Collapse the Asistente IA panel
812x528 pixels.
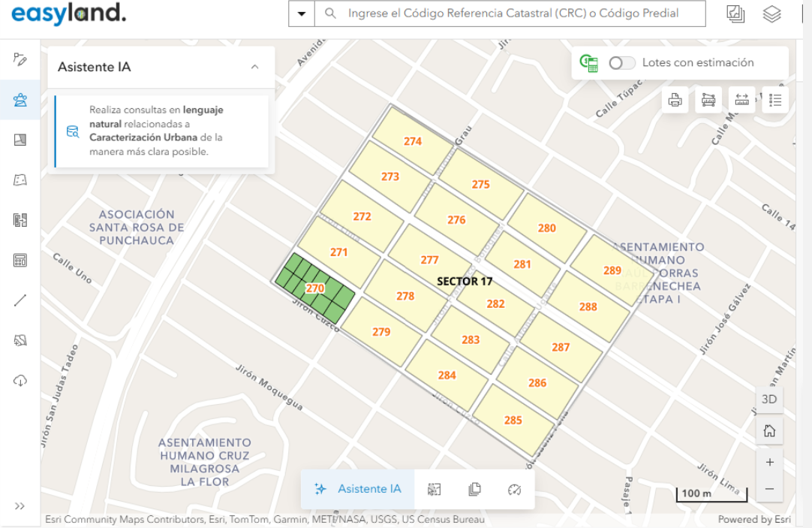tap(254, 67)
